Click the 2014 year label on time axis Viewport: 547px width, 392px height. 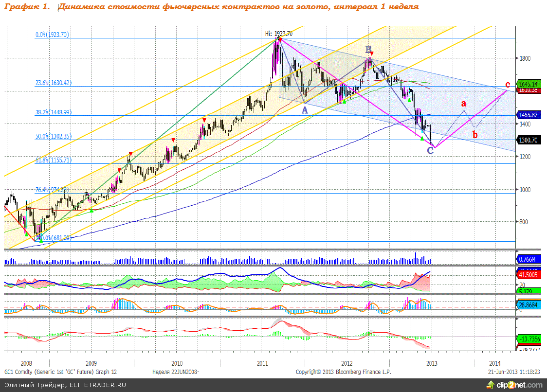point(494,363)
